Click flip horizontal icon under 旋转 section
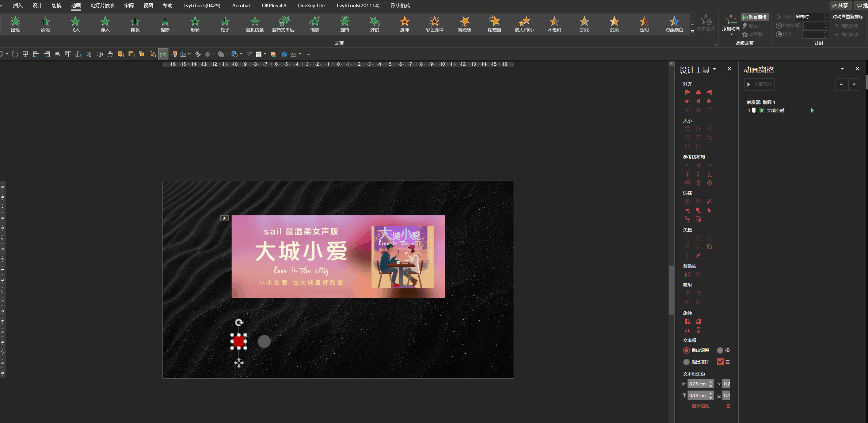Image resolution: width=868 pixels, height=423 pixels. 688,330
